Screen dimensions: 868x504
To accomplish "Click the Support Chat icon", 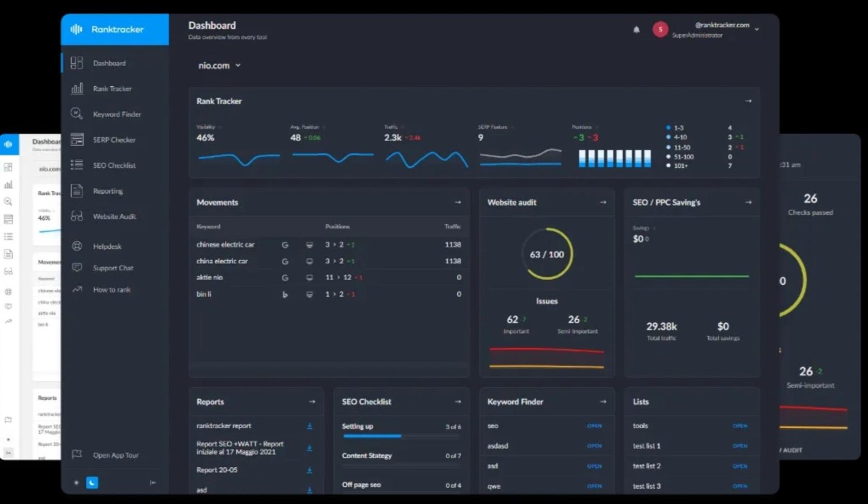I will [x=77, y=268].
